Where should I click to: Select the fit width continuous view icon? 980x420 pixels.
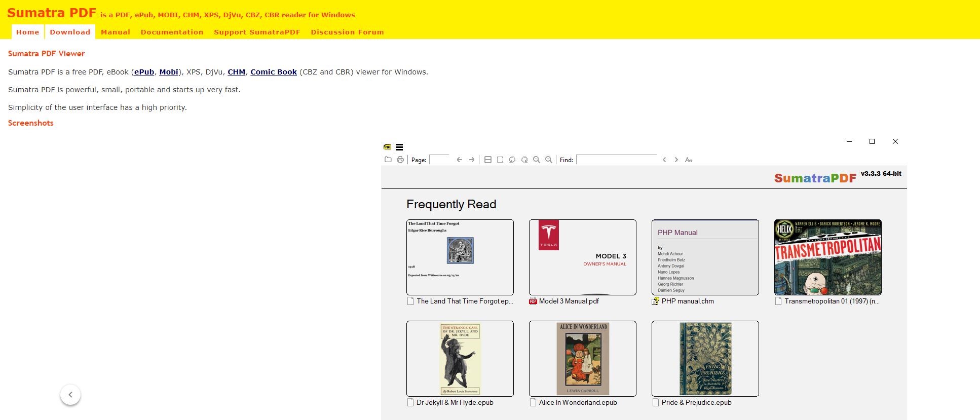point(488,160)
